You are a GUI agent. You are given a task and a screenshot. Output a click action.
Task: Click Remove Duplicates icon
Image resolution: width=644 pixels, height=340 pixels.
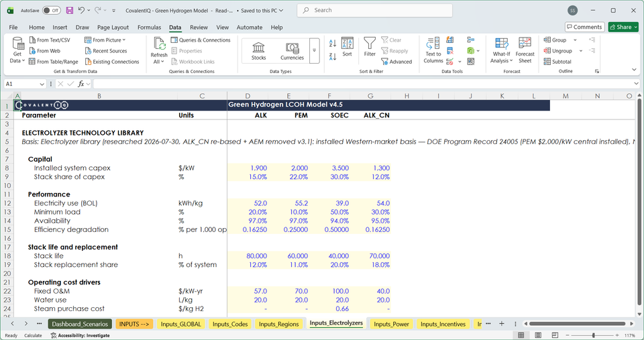(x=450, y=51)
